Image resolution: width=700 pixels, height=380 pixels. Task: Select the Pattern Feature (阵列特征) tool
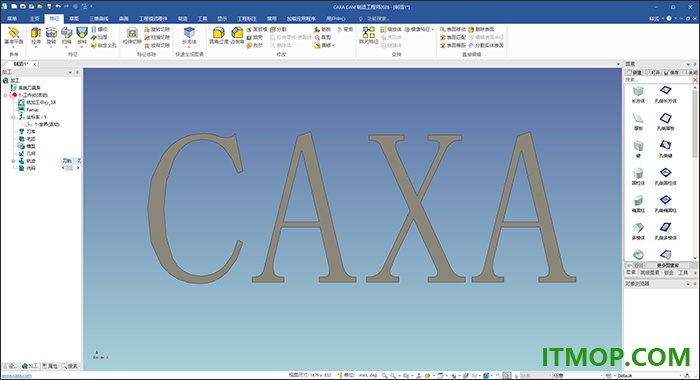point(368,35)
